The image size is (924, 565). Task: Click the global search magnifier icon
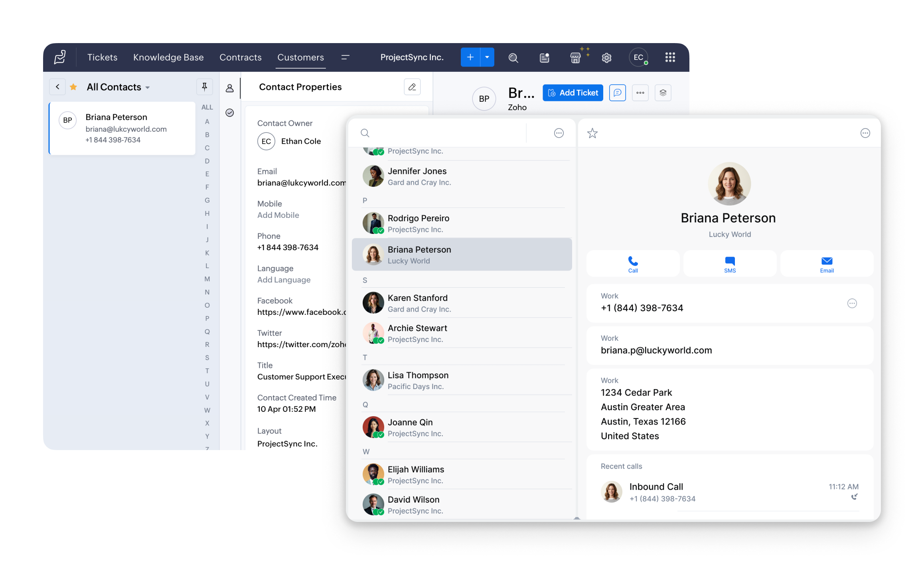(x=513, y=58)
